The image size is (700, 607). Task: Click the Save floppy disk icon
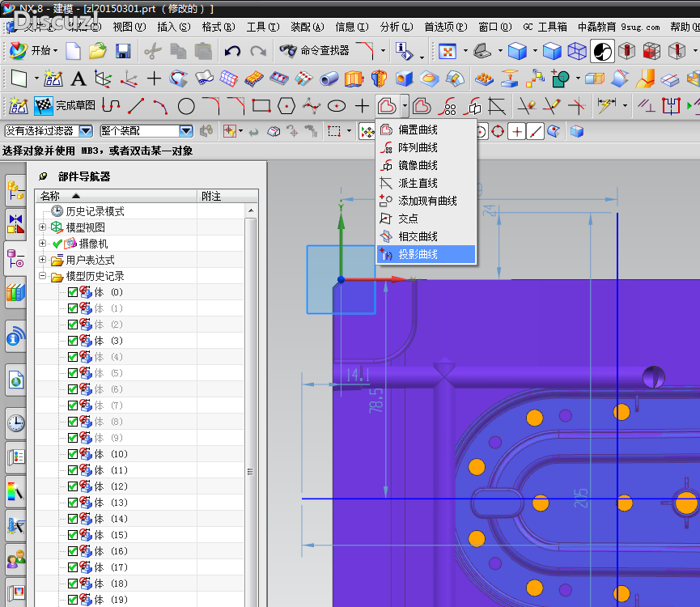click(x=123, y=51)
